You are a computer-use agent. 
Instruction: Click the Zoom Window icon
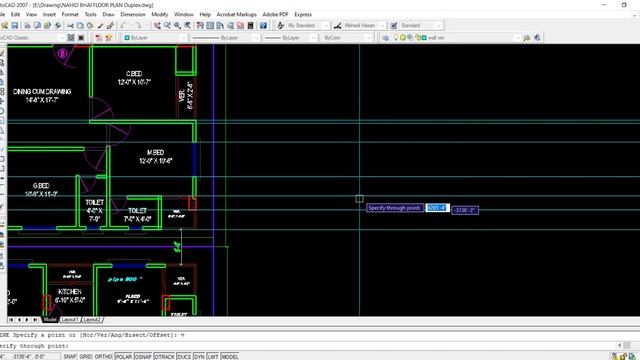[178, 25]
